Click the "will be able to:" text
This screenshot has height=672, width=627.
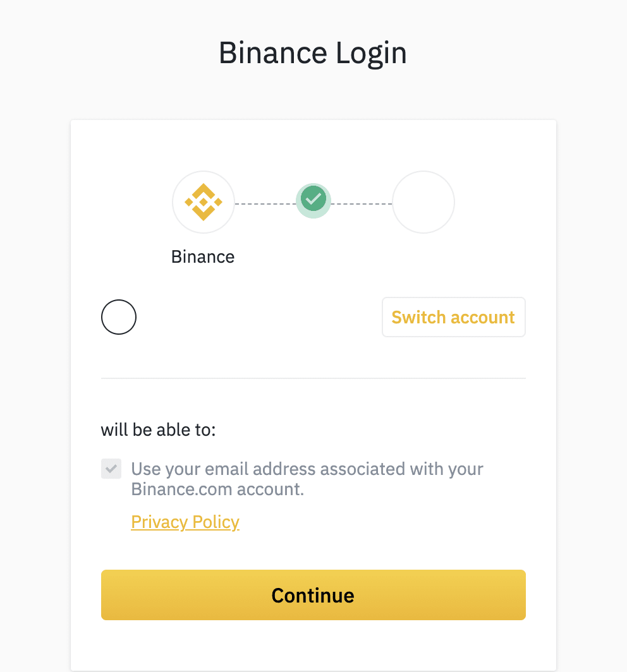158,430
